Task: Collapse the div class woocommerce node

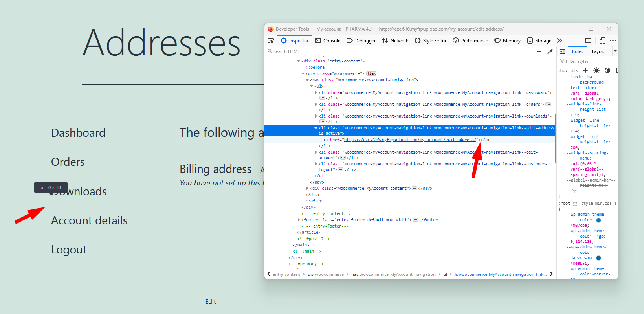Action: tap(303, 74)
